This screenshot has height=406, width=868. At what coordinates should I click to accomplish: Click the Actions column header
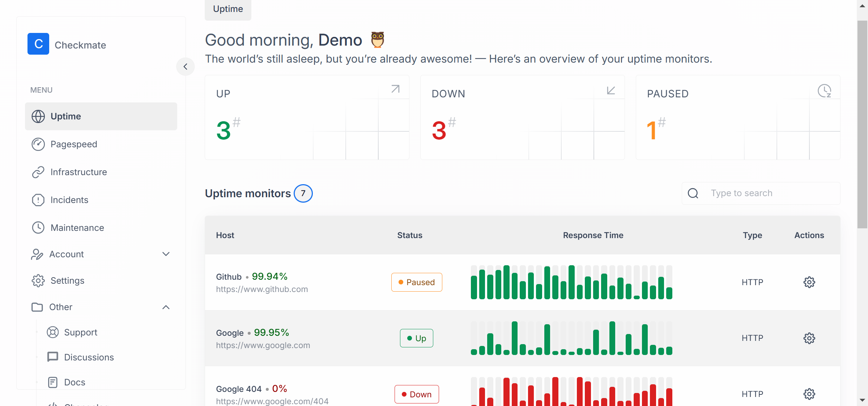pos(809,235)
